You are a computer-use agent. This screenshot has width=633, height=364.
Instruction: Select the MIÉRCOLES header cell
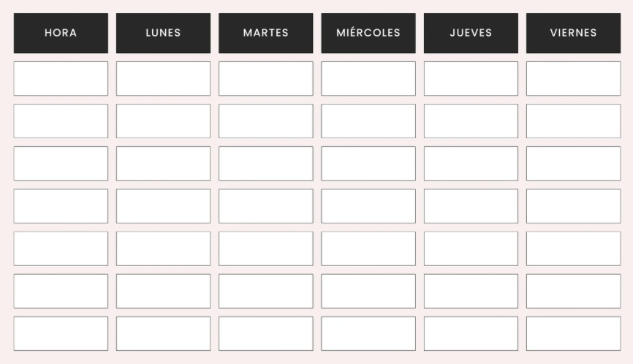pos(368,33)
